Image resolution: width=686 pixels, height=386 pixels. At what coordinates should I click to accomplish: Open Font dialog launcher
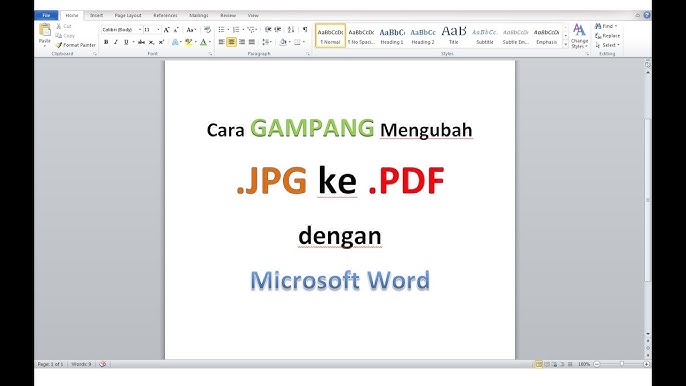point(210,54)
